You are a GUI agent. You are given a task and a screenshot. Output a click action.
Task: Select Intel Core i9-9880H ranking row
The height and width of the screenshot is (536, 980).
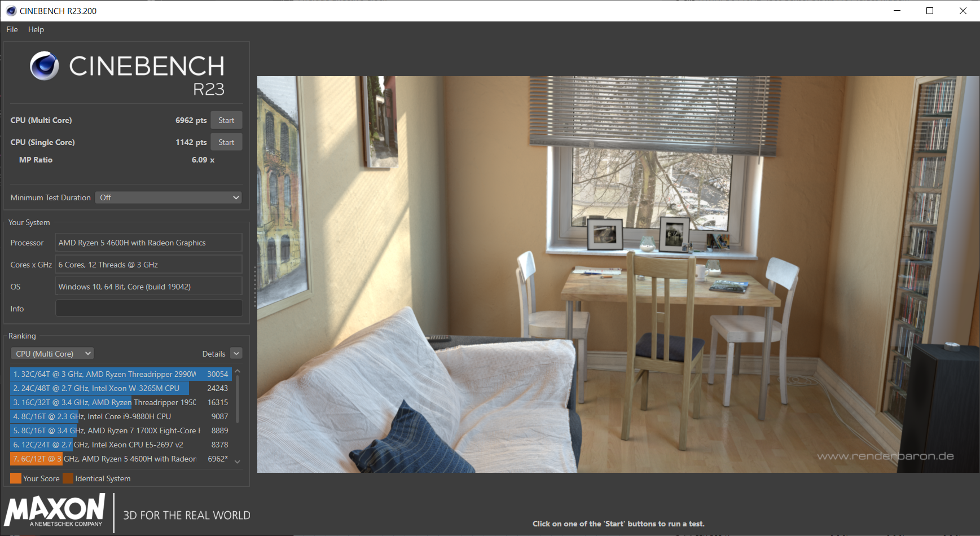(x=121, y=416)
